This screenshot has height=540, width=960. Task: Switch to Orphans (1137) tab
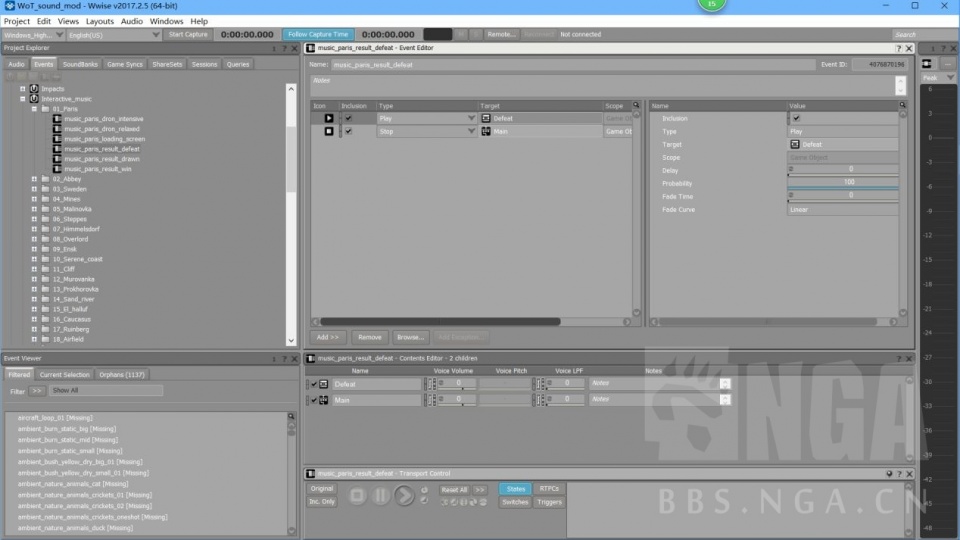tap(122, 375)
